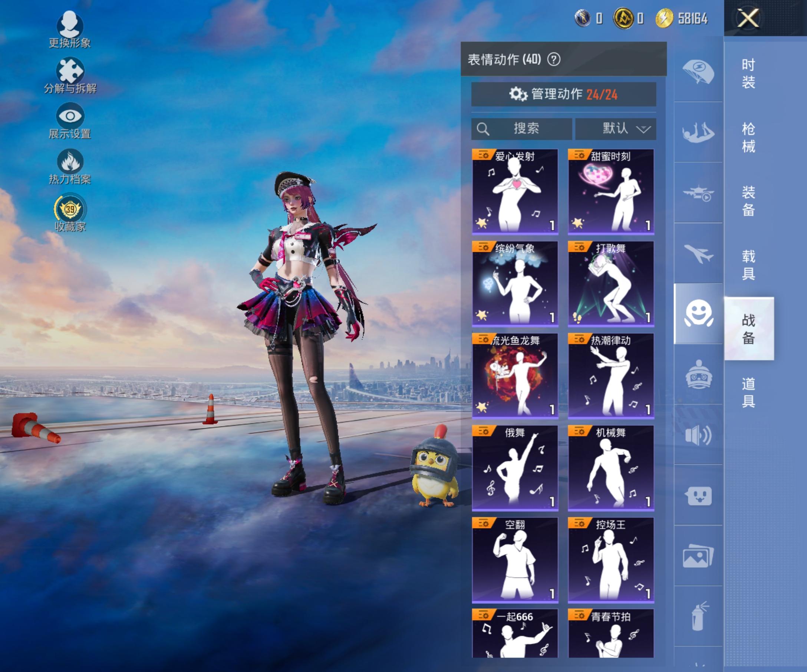Click the 搜索 search field
Viewport: 807px width, 672px height.
[x=521, y=129]
